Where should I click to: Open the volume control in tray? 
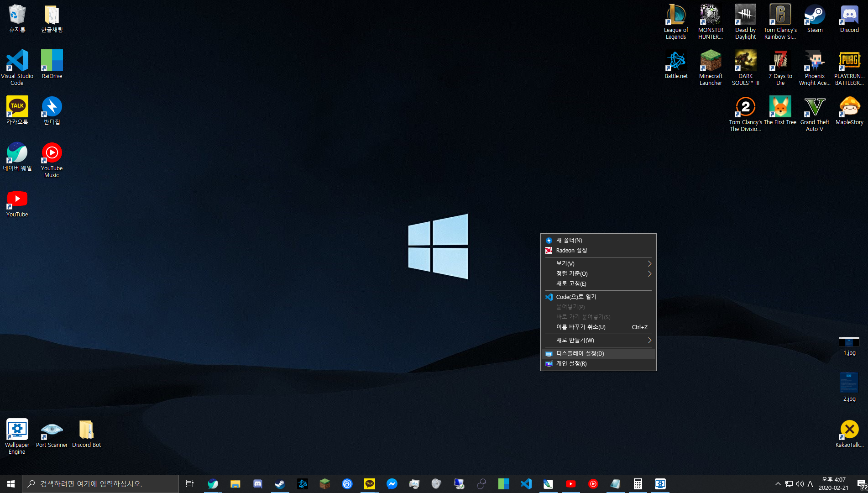[800, 484]
